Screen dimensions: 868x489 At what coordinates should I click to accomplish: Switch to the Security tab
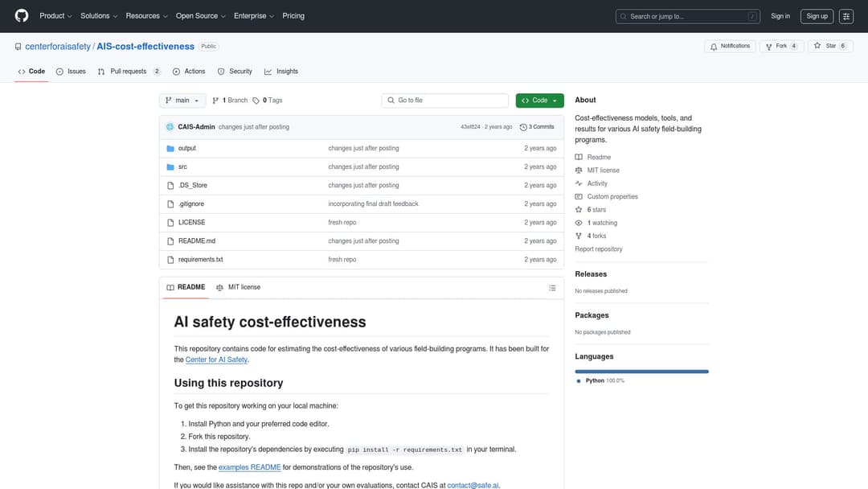coord(235,72)
